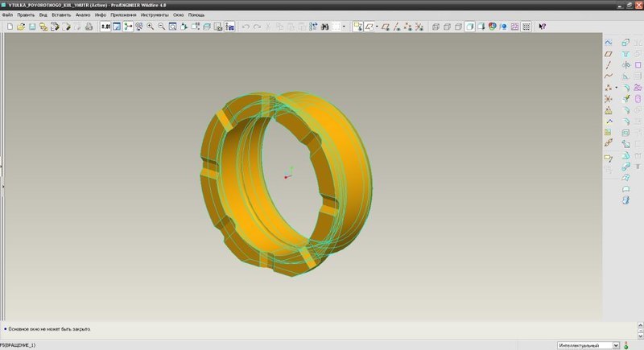Click the Zoom Out magnifier icon
This screenshot has width=644, height=350.
click(162, 27)
